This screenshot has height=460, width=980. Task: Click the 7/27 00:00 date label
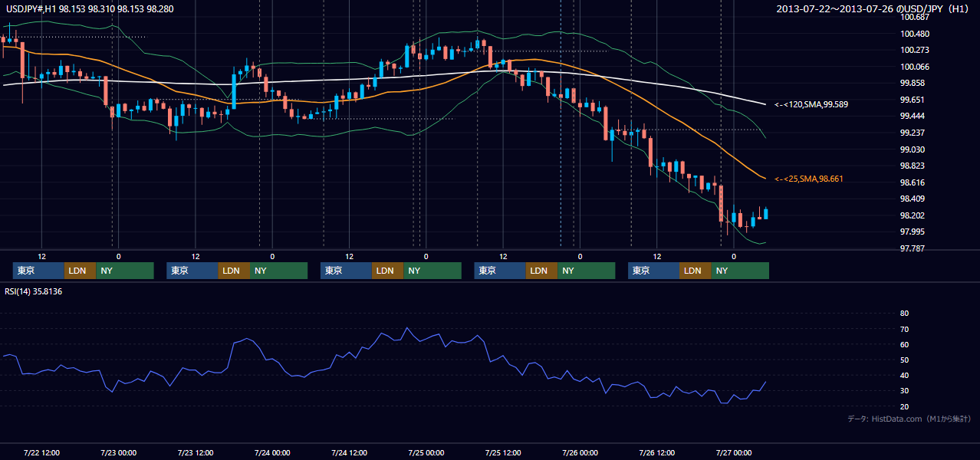pyautogui.click(x=733, y=452)
